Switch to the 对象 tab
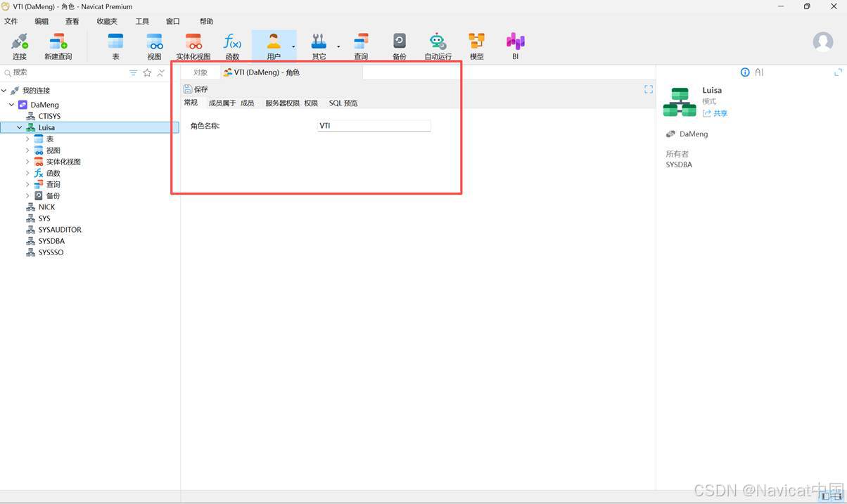The image size is (847, 504). (x=200, y=72)
